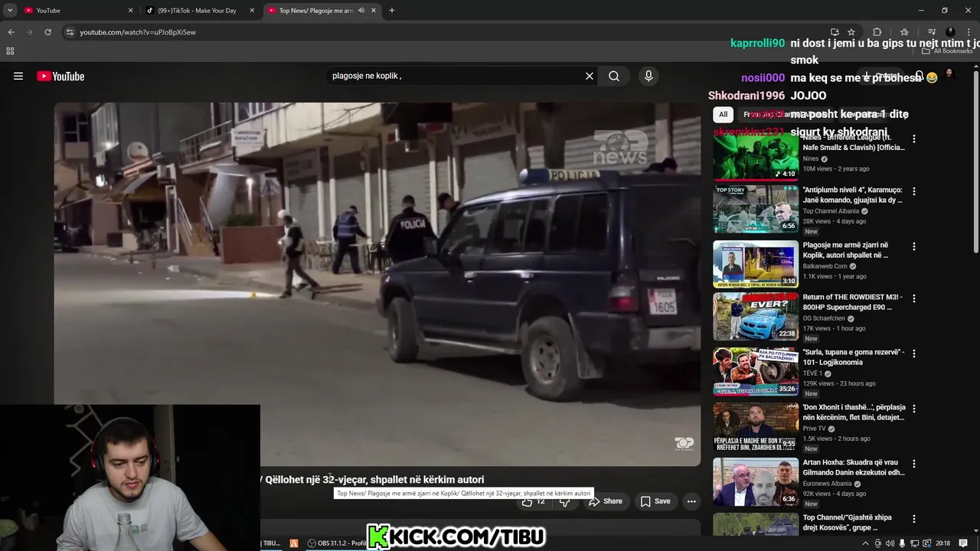Open the blue BMW M3 thumbnail
980x551 pixels.
click(756, 316)
